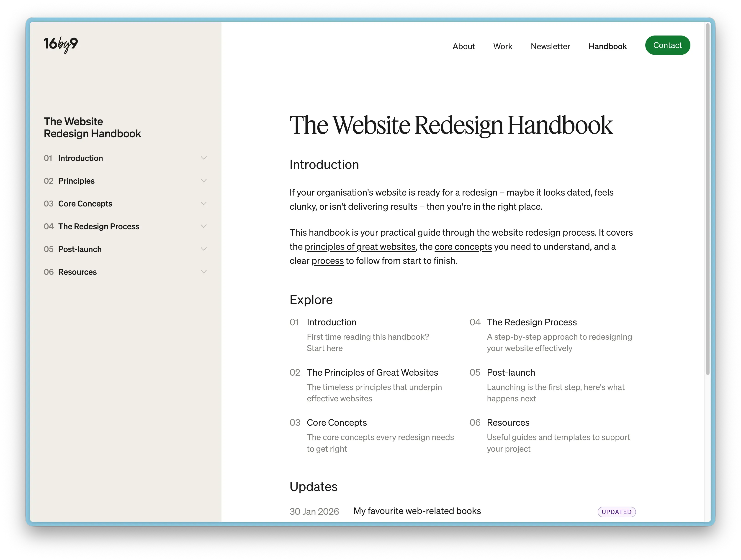Open the Work page
741x560 pixels.
(502, 46)
